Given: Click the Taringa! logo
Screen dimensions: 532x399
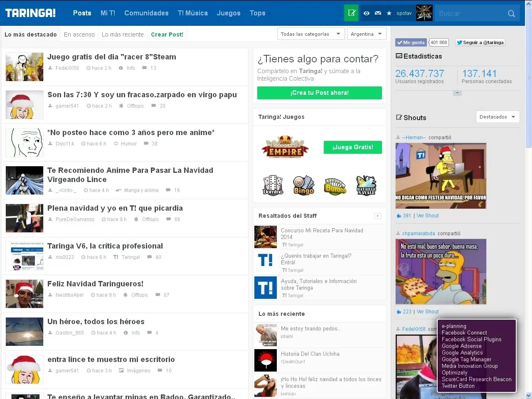Looking at the screenshot, I should [30, 13].
